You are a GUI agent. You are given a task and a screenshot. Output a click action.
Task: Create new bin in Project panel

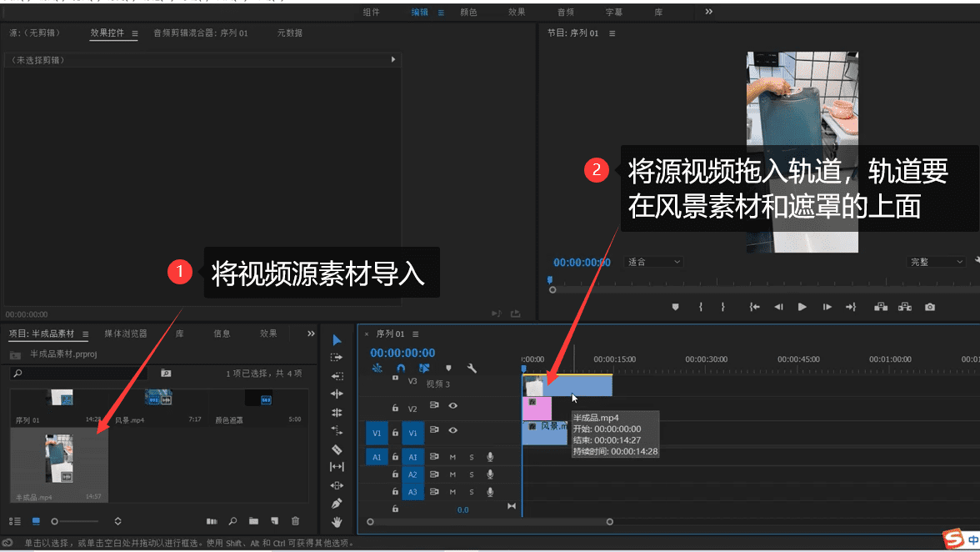(x=253, y=521)
